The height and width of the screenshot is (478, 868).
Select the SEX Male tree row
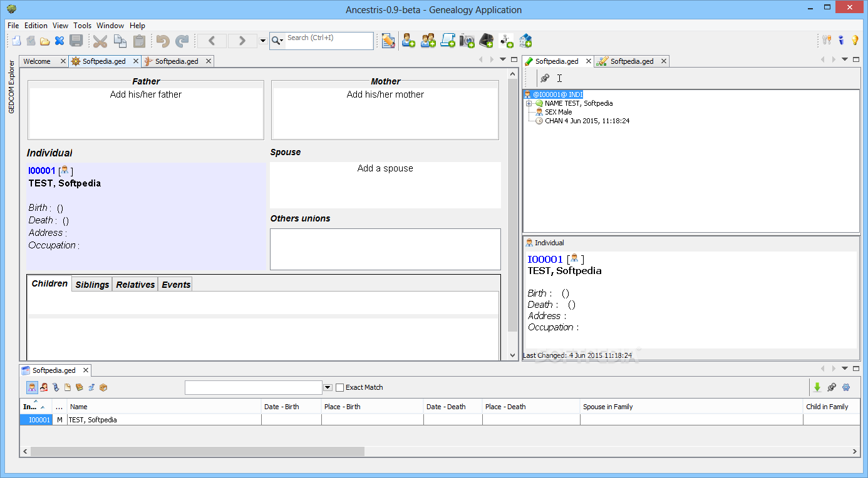[554, 112]
